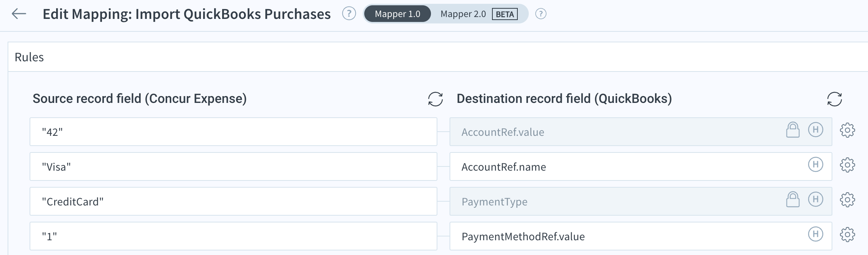Image resolution: width=868 pixels, height=255 pixels.
Task: Edit source field containing "Visa"
Action: pos(233,166)
